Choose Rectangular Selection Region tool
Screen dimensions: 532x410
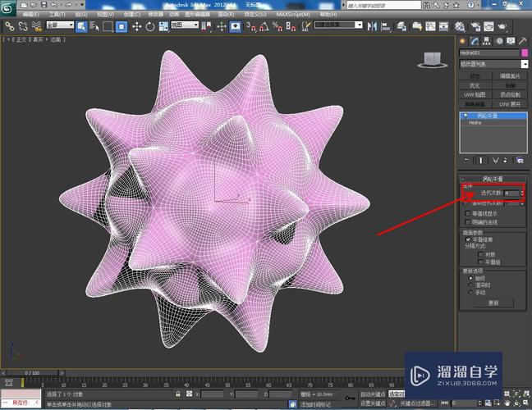pyautogui.click(x=108, y=26)
